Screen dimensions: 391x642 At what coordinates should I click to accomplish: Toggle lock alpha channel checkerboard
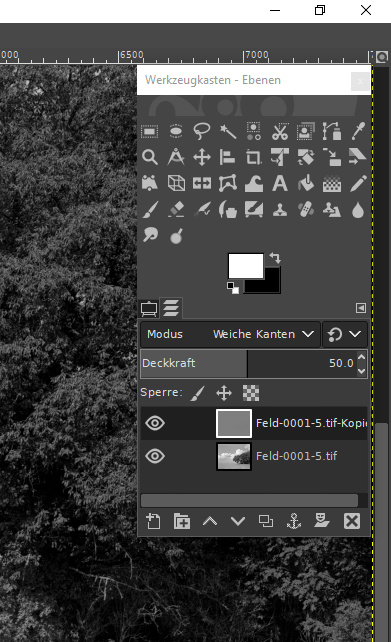point(251,393)
